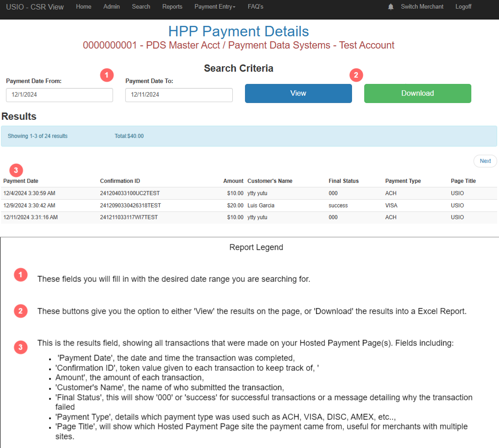Select confirmation ID 241204033100UC2TEST
Screen dimensions: 499x448
pyautogui.click(x=130, y=193)
